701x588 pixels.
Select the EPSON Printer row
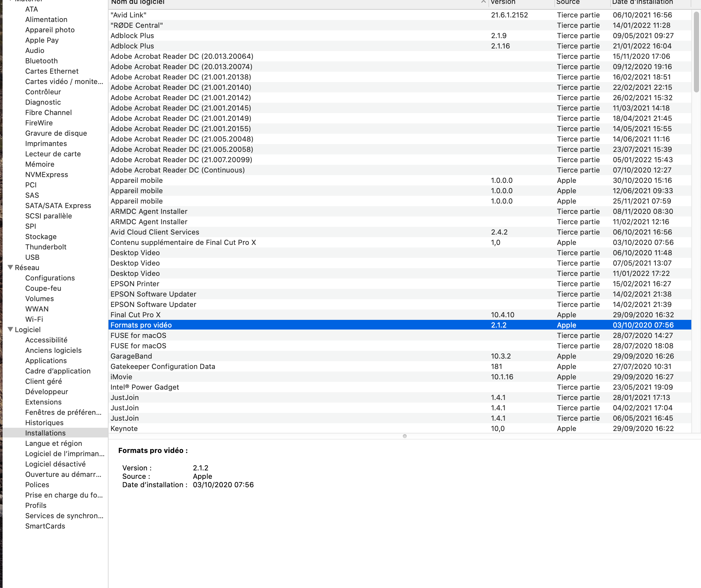[400, 284]
